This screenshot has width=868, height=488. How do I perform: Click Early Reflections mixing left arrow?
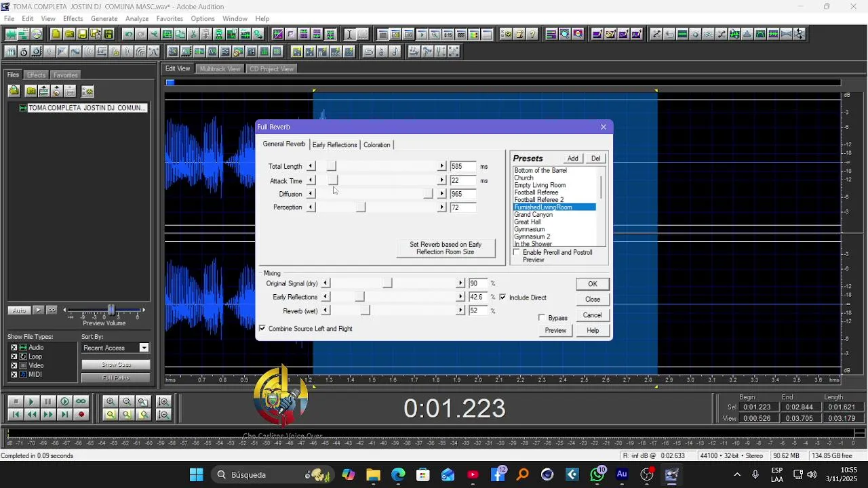coord(325,297)
